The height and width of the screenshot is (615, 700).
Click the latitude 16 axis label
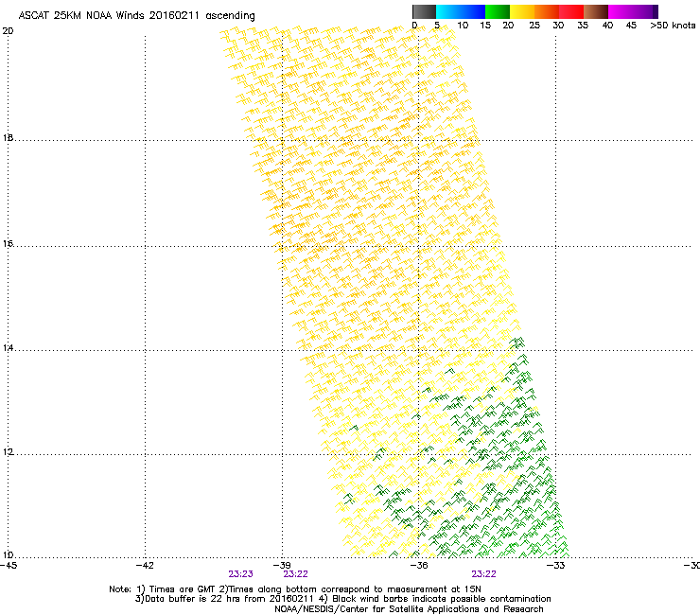pos(8,244)
